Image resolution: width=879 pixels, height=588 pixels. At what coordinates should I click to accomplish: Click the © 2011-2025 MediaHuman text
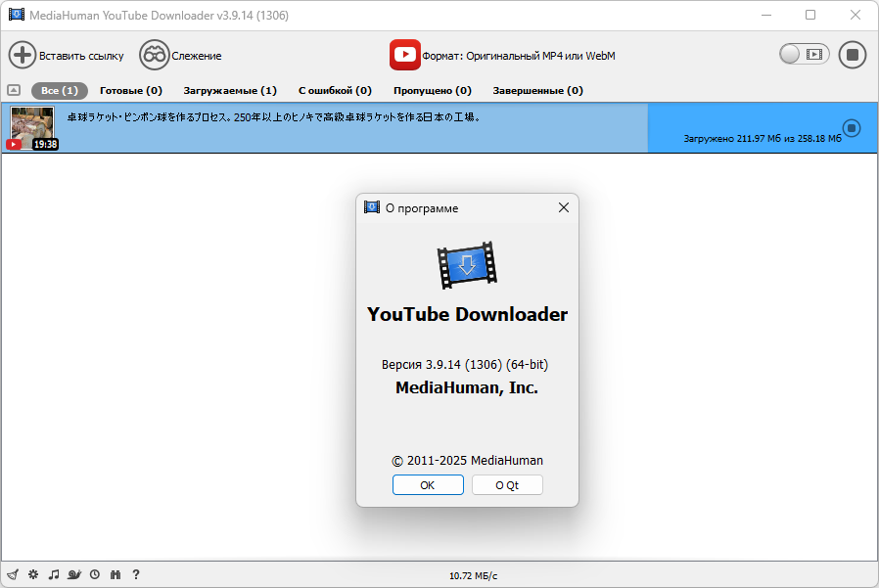(x=467, y=461)
